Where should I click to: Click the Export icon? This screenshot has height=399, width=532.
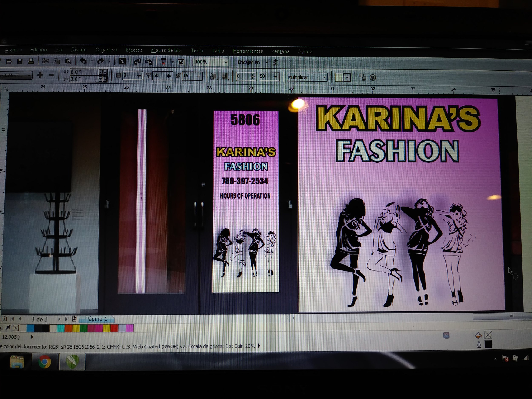click(148, 62)
